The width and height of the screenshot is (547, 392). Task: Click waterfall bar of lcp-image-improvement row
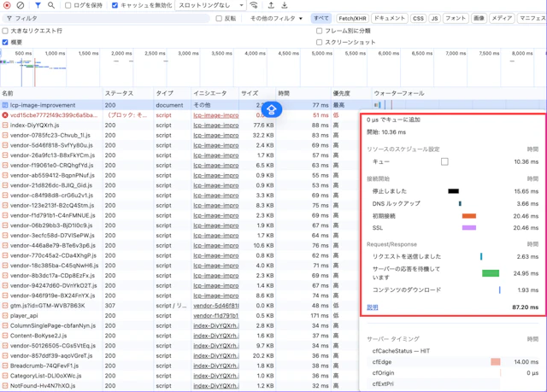coord(378,105)
